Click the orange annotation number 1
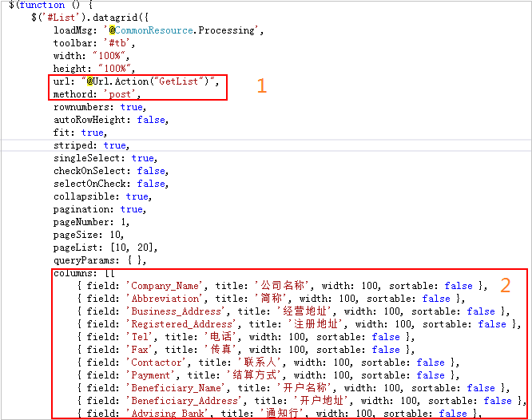This screenshot has height=420, width=532. 261,86
